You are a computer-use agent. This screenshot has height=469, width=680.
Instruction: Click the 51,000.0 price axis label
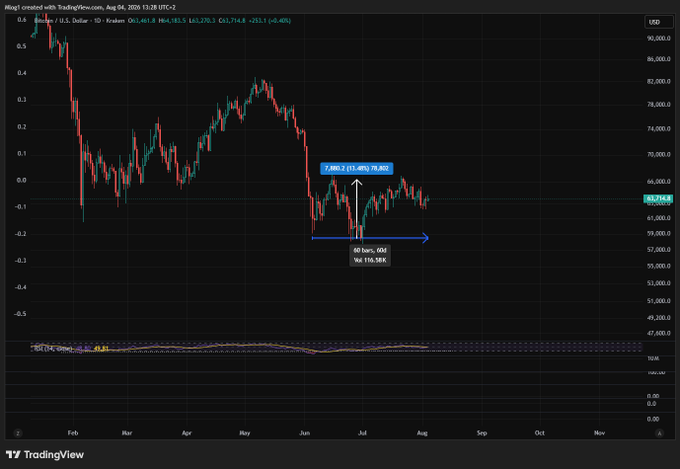(x=658, y=301)
